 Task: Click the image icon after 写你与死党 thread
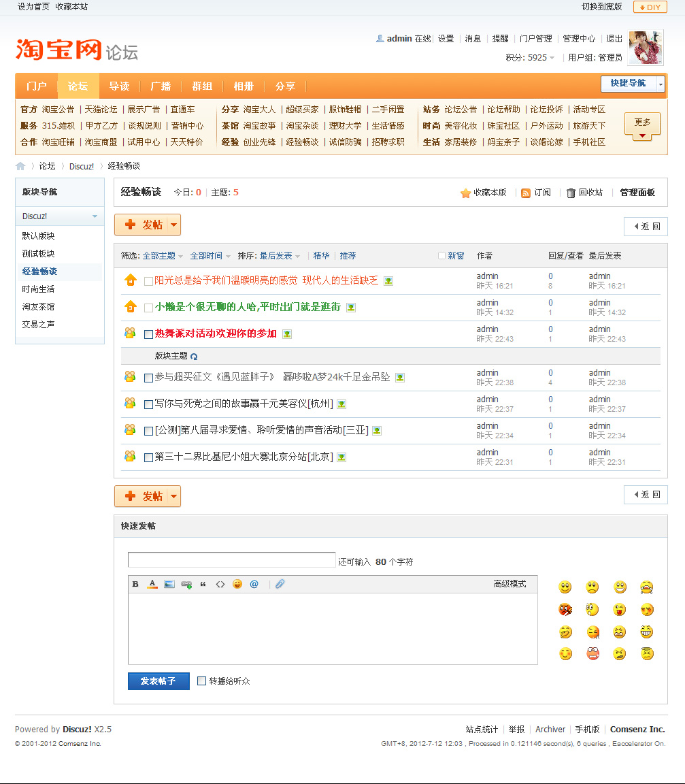tap(341, 404)
